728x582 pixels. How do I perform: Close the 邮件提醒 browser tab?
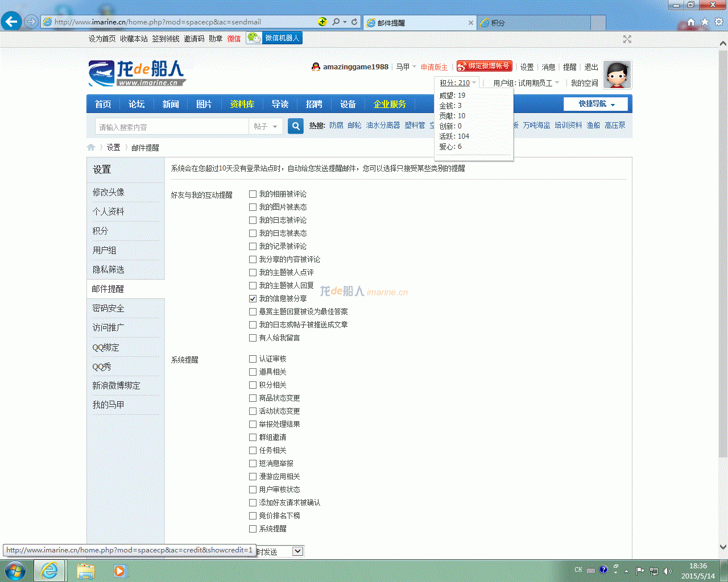tap(471, 23)
